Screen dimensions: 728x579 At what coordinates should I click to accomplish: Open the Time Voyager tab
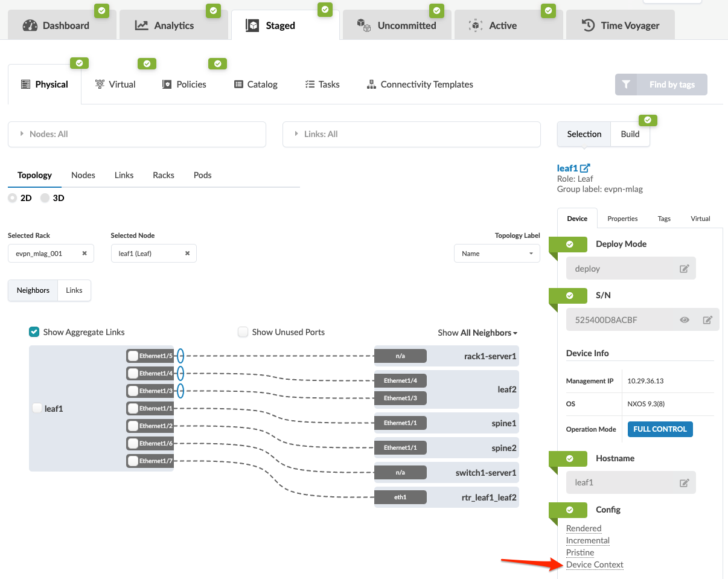tap(620, 25)
